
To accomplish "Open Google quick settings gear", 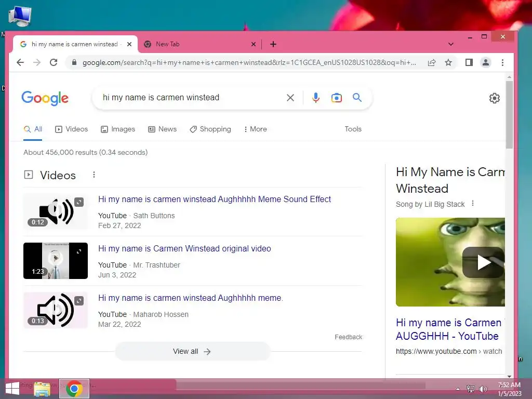I will tap(495, 98).
